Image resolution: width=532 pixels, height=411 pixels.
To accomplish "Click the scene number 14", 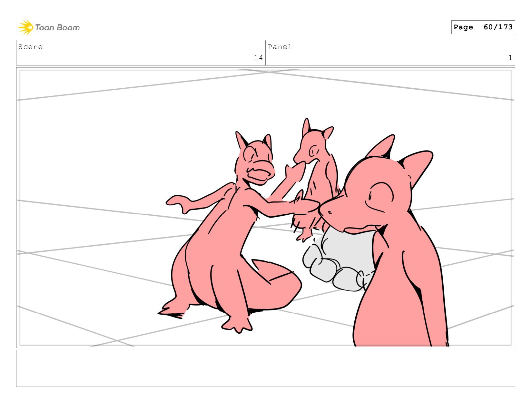I will (x=258, y=58).
